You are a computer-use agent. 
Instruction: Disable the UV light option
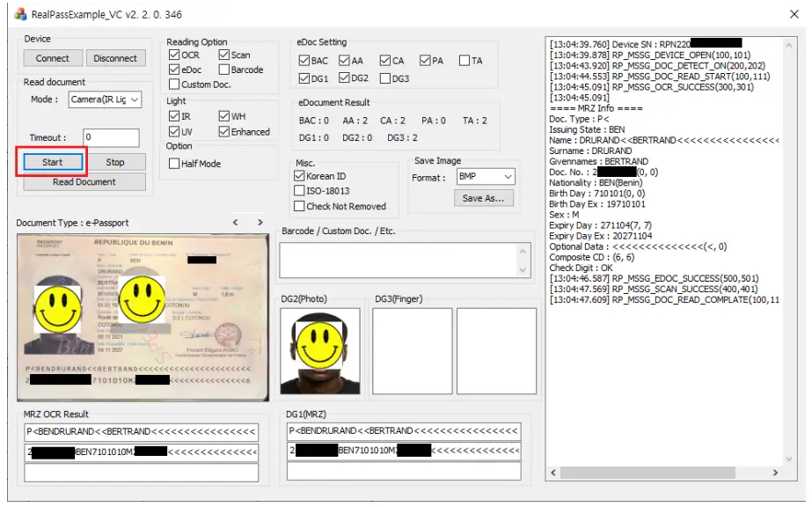pyautogui.click(x=172, y=130)
